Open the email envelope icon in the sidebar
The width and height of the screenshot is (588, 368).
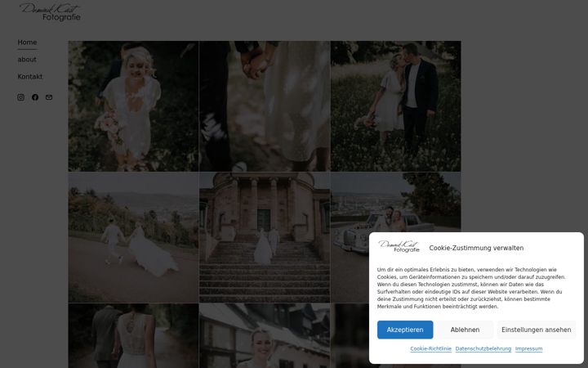tap(49, 97)
